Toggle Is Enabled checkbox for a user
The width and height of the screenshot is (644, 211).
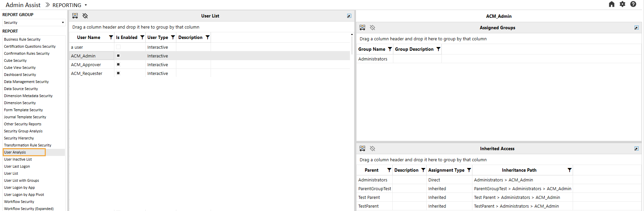[118, 47]
